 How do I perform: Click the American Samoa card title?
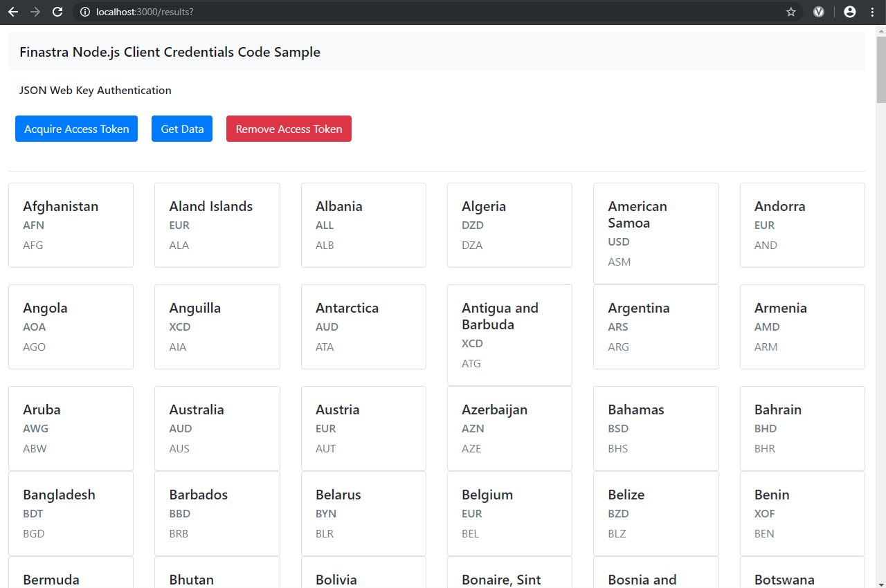[x=638, y=214]
